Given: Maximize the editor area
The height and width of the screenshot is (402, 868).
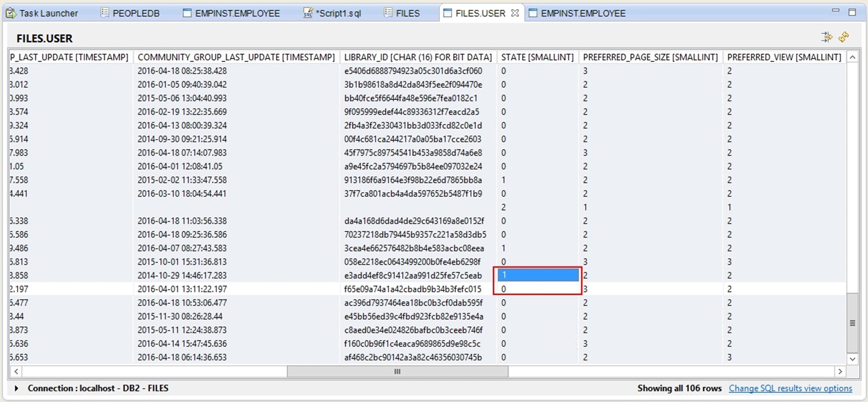Looking at the screenshot, I should click(853, 12).
